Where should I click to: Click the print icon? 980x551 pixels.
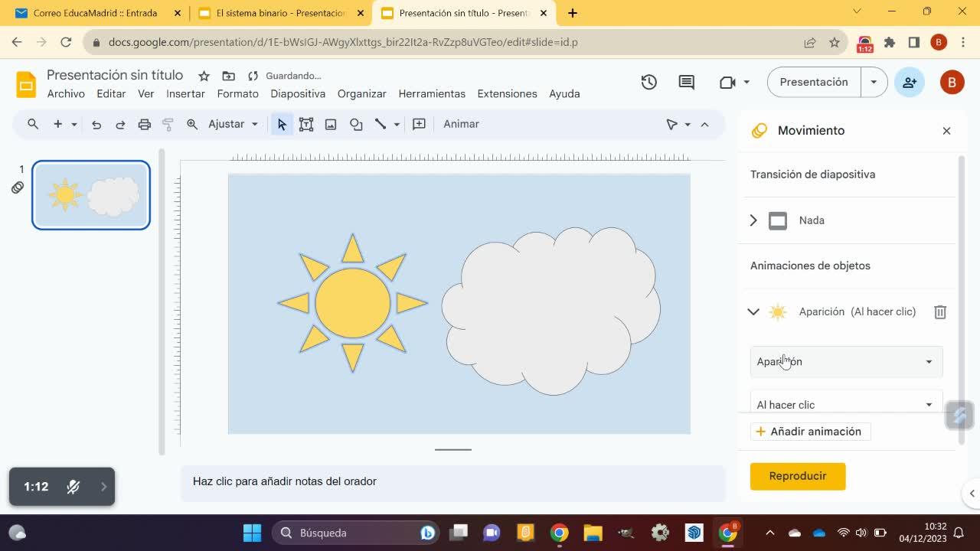point(144,124)
